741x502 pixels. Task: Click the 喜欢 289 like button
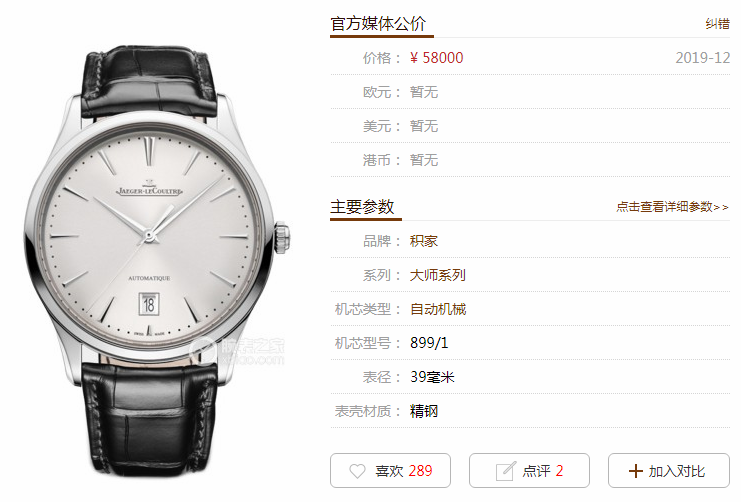(x=390, y=470)
